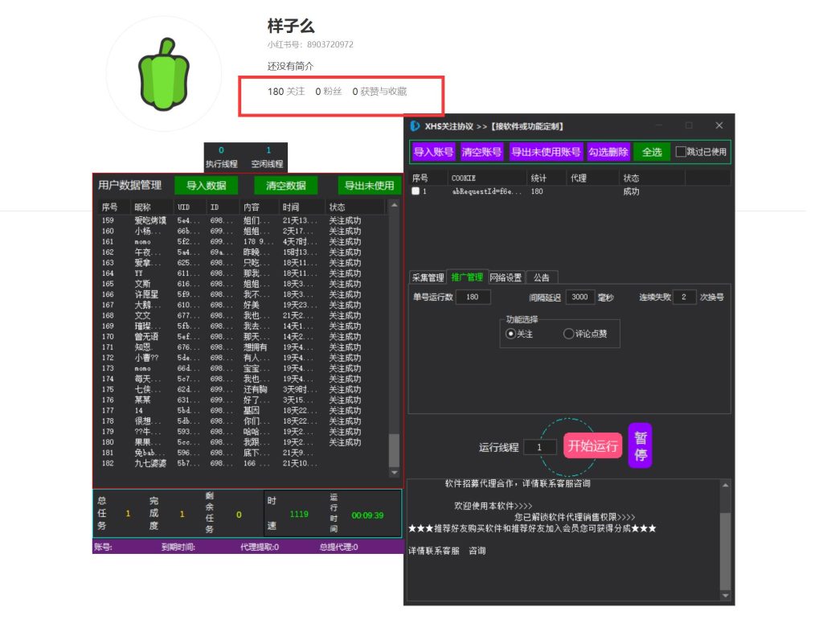This screenshot has width=823, height=644.
Task: Click the 导出未使用 export unused button
Action: [368, 184]
